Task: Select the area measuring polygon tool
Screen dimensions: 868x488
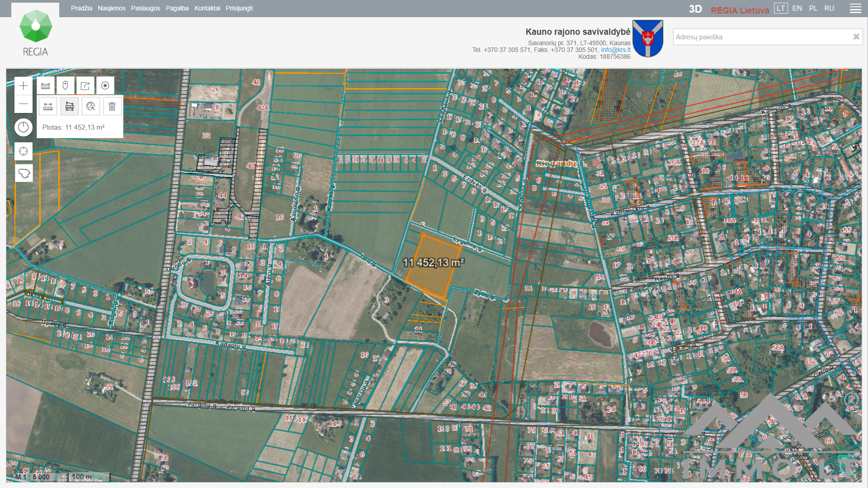Action: click(x=70, y=107)
